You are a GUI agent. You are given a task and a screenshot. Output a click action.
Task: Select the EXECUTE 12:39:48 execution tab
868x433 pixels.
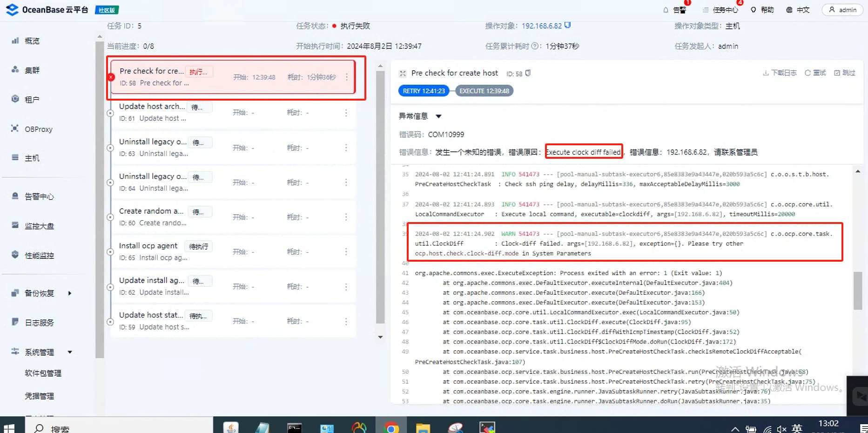484,91
